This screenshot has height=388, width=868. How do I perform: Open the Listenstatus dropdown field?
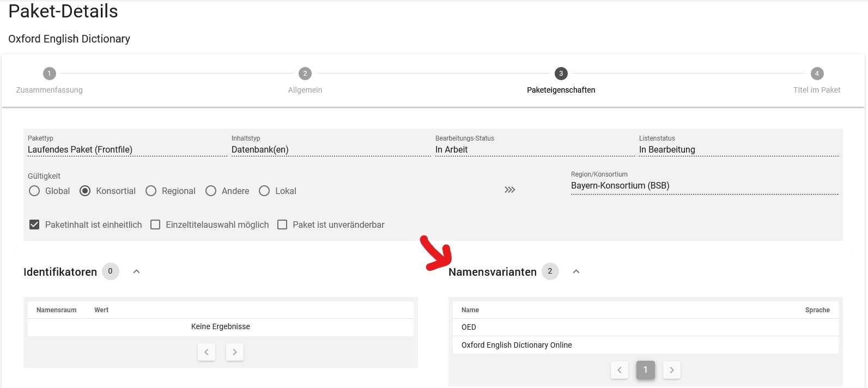[738, 150]
